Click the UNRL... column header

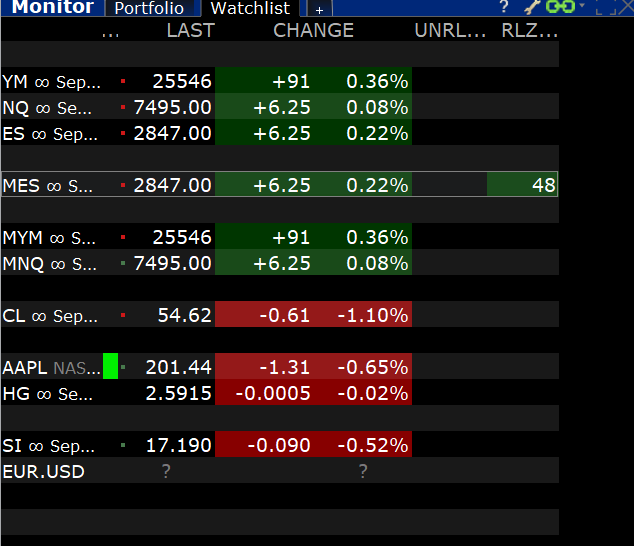450,30
